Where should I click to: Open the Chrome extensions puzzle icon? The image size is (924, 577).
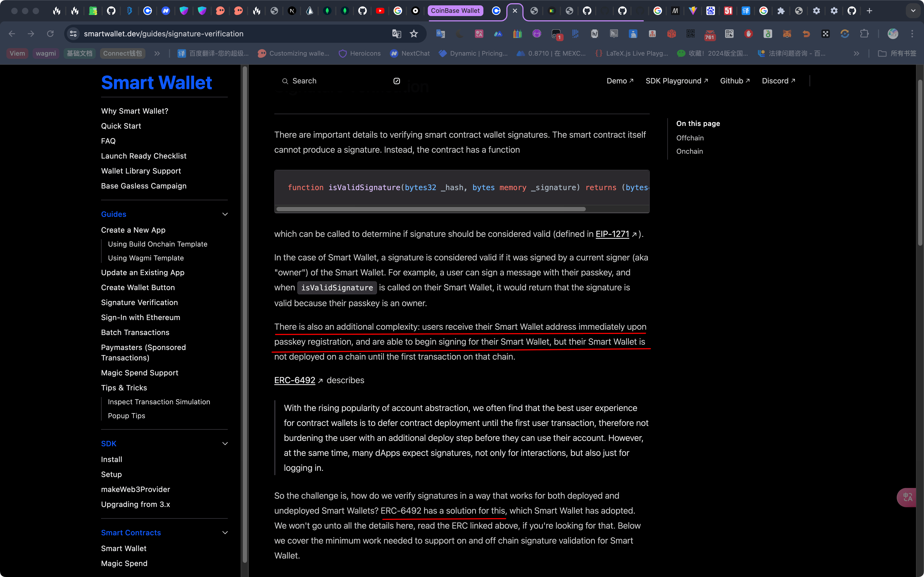click(864, 34)
